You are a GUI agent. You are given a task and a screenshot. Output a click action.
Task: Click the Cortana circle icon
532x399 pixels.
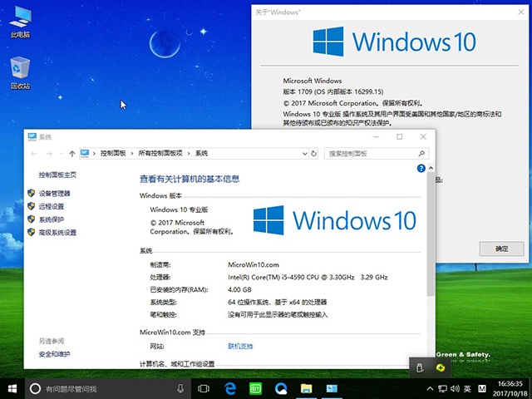point(35,389)
